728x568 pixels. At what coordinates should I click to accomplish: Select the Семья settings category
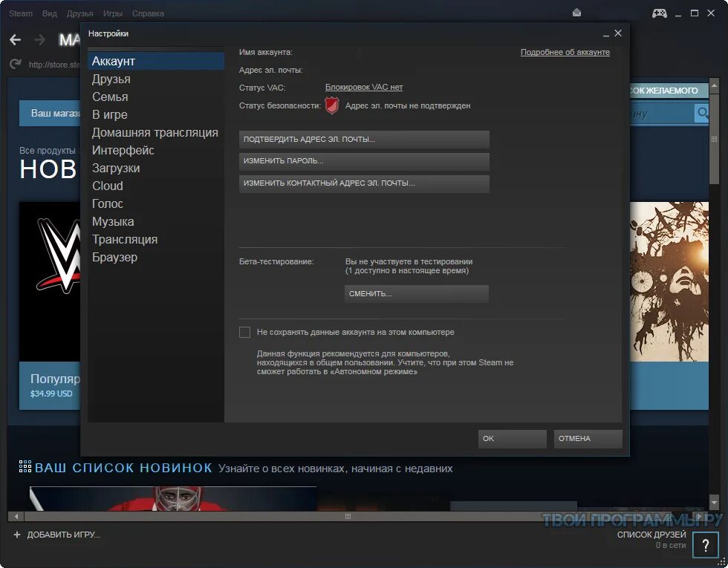pyautogui.click(x=156, y=97)
